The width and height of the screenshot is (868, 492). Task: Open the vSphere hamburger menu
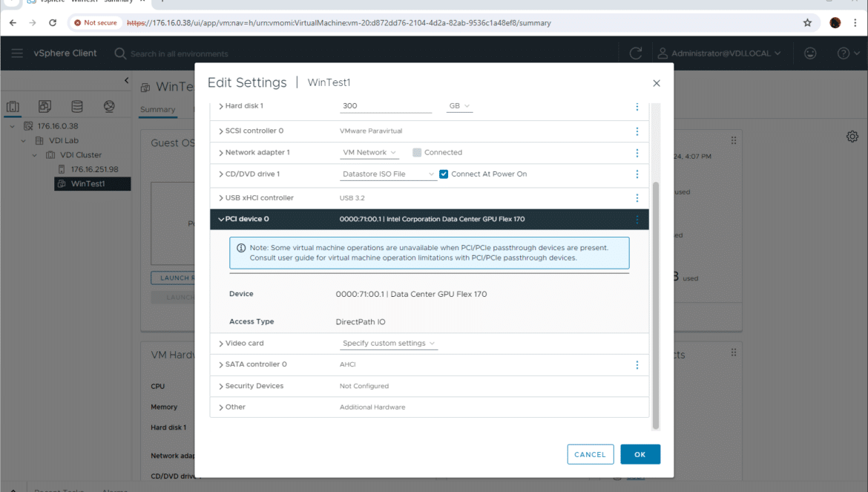point(17,53)
